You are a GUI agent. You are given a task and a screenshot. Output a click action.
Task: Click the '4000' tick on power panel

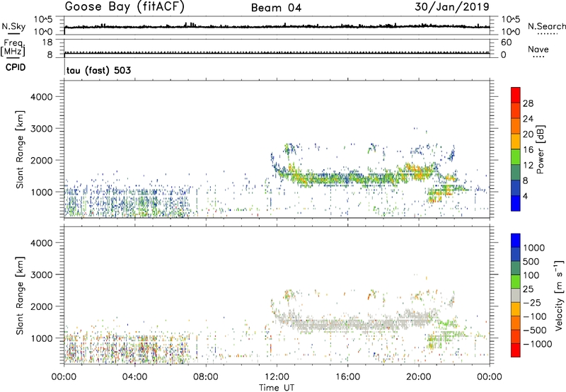(x=42, y=97)
